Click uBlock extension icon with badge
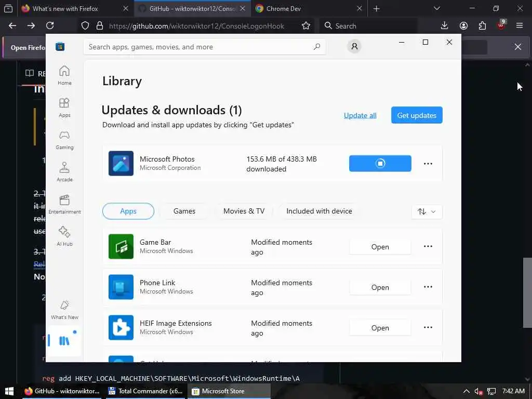This screenshot has width=532, height=399. (501, 25)
